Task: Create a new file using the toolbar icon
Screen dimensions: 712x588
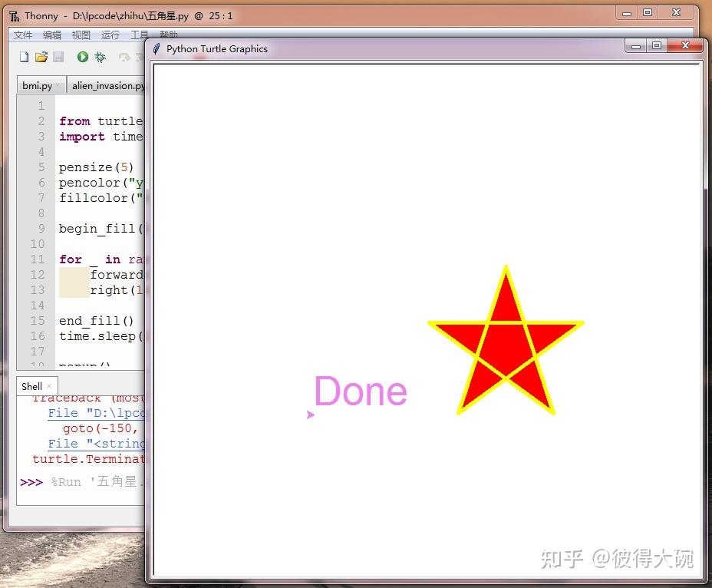Action: tap(24, 56)
